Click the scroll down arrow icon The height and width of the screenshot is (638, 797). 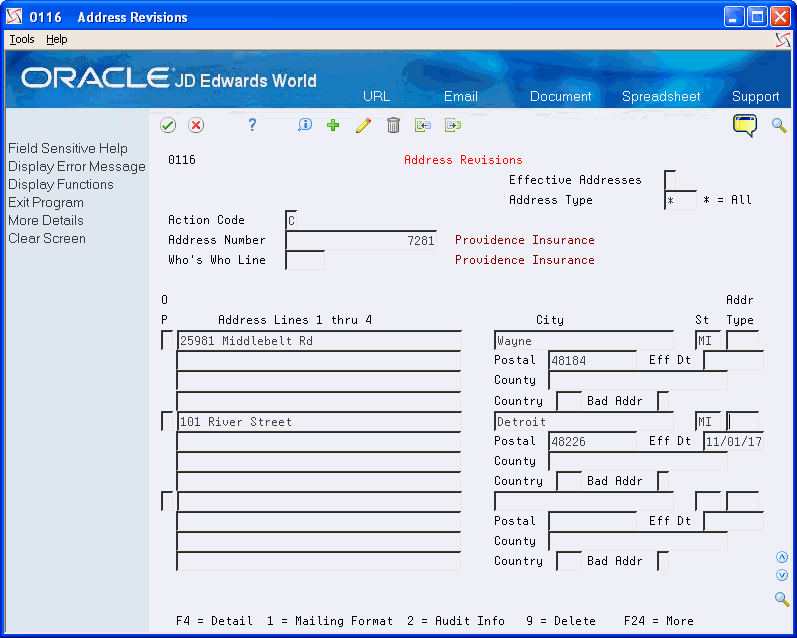pyautogui.click(x=782, y=575)
